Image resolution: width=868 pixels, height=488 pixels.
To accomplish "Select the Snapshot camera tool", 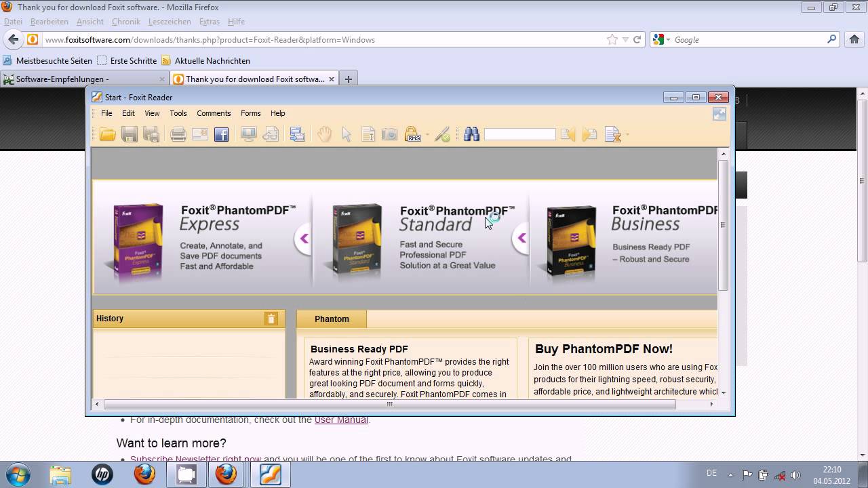I will coord(390,134).
